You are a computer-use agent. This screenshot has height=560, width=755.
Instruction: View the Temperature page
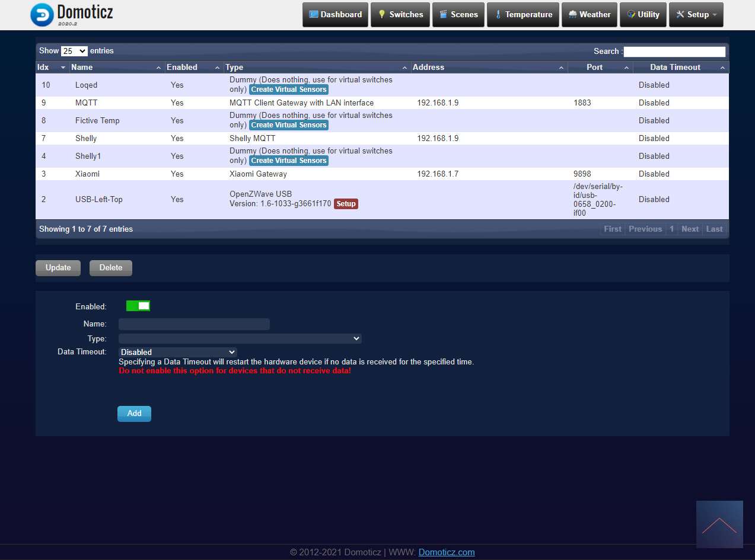[x=523, y=15]
